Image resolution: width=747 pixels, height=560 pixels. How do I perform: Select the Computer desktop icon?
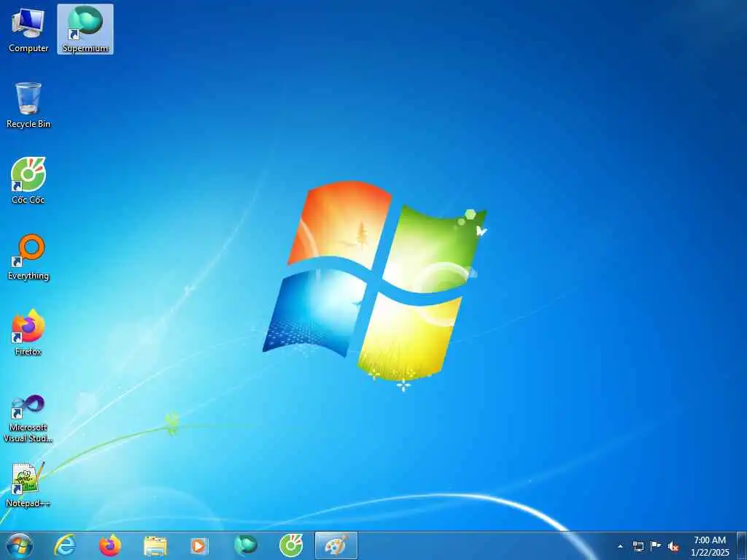28,29
